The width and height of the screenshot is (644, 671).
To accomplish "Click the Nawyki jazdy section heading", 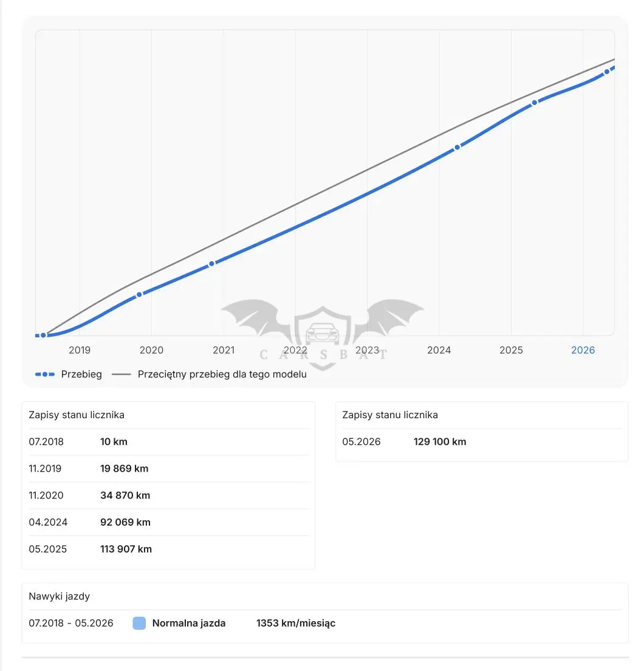I will point(60,596).
